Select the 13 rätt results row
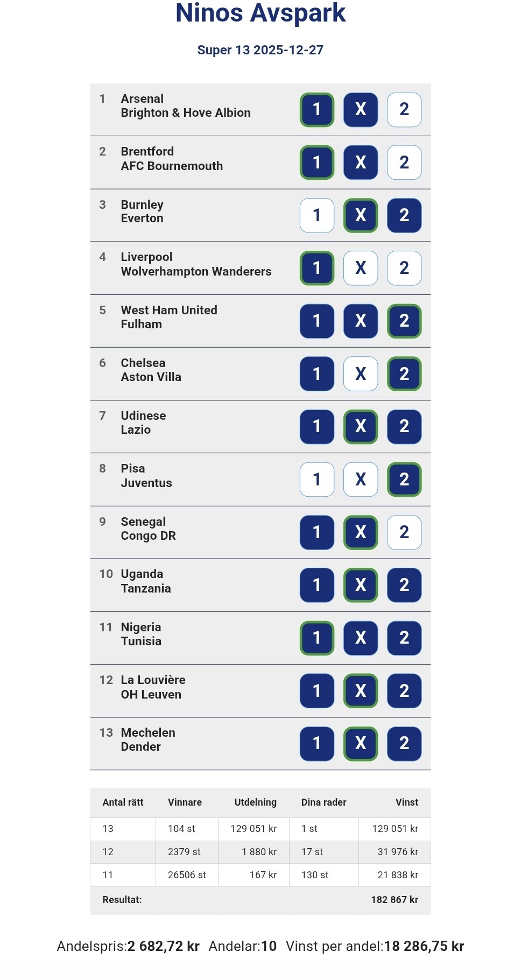 point(260,829)
